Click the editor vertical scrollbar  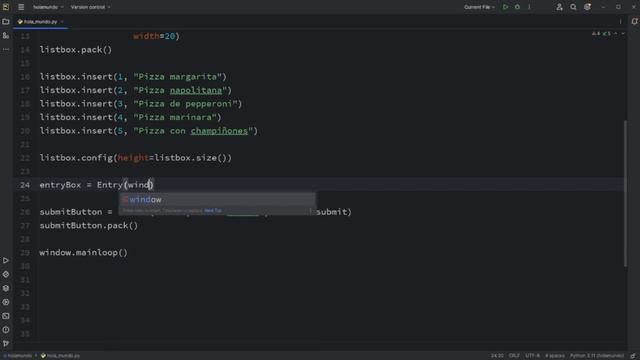(625, 194)
